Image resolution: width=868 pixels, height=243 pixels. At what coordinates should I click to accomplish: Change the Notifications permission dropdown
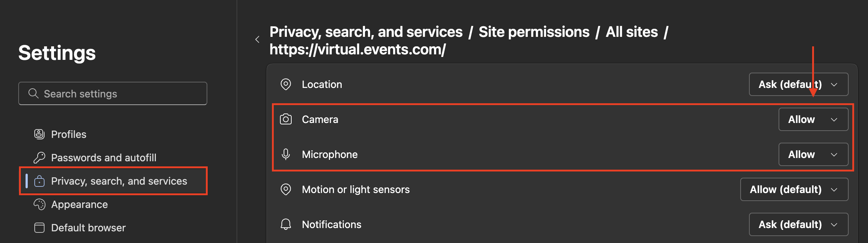pyautogui.click(x=798, y=224)
